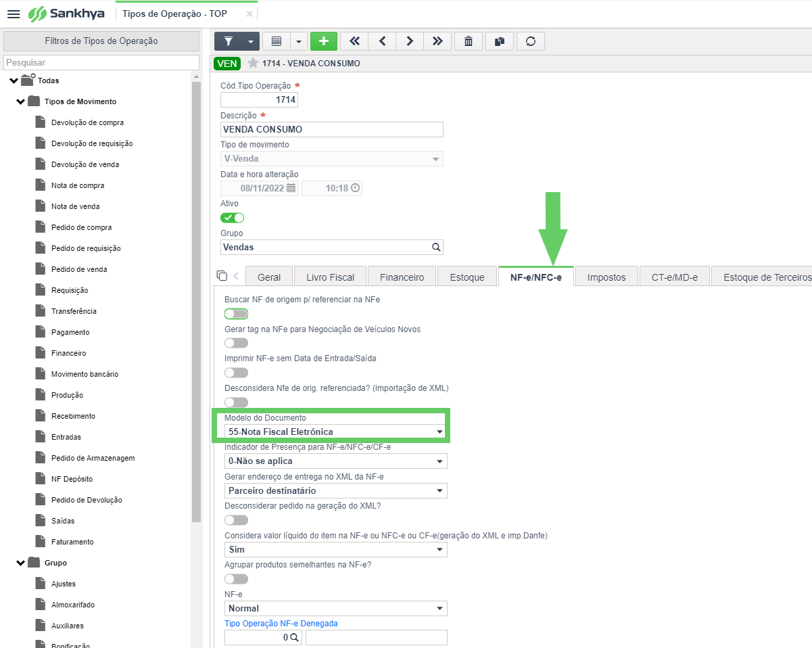Go to the next record
The height and width of the screenshot is (648, 812).
point(410,41)
